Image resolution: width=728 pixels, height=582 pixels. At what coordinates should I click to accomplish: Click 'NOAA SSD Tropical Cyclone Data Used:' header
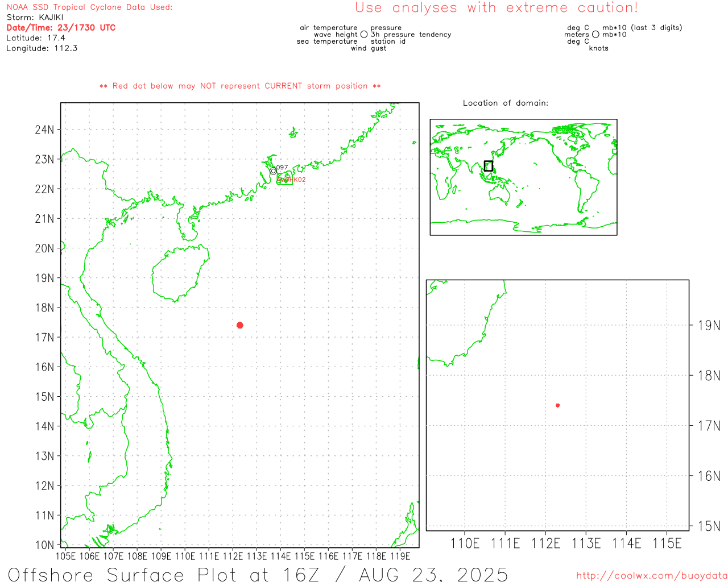click(89, 7)
